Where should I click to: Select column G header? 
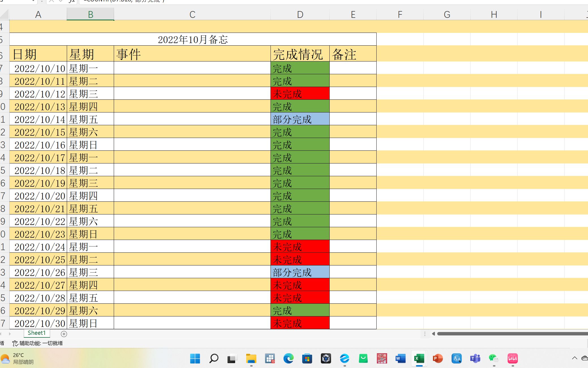tap(447, 14)
